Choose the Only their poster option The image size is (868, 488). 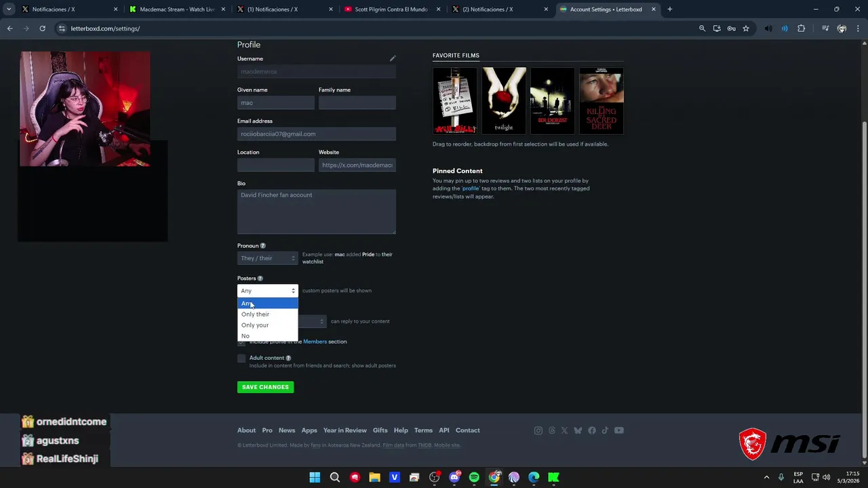pyautogui.click(x=267, y=314)
